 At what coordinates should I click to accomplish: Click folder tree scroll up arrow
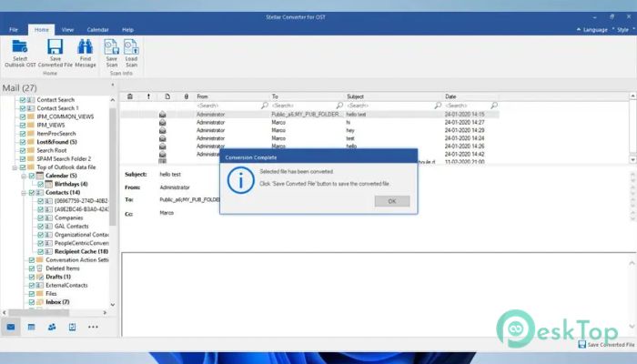(x=113, y=100)
